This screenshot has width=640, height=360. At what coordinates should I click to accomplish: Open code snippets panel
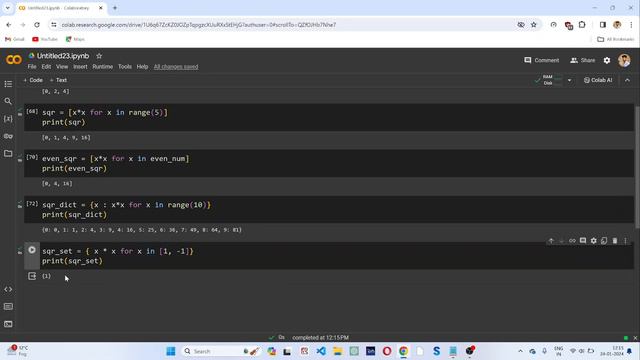pyautogui.click(x=8, y=289)
